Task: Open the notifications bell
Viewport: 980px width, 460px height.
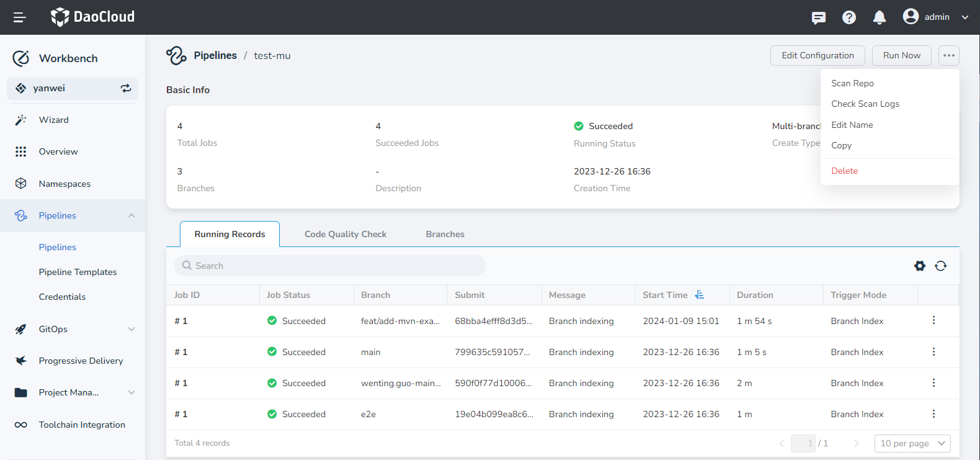Action: tap(879, 17)
